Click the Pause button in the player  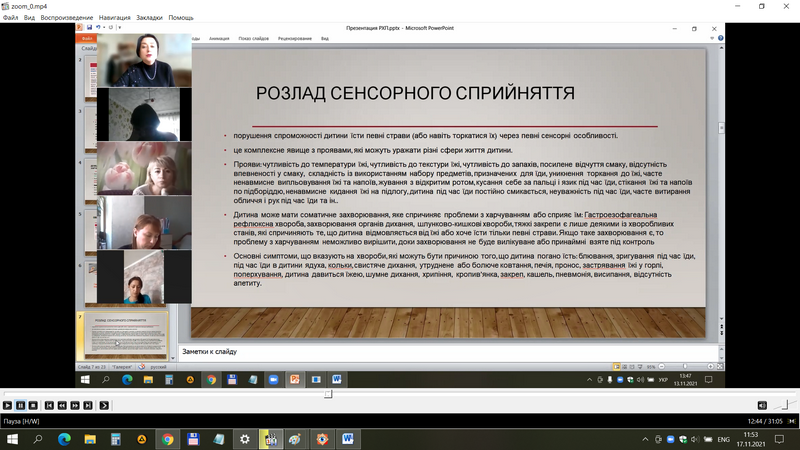[x=20, y=406]
